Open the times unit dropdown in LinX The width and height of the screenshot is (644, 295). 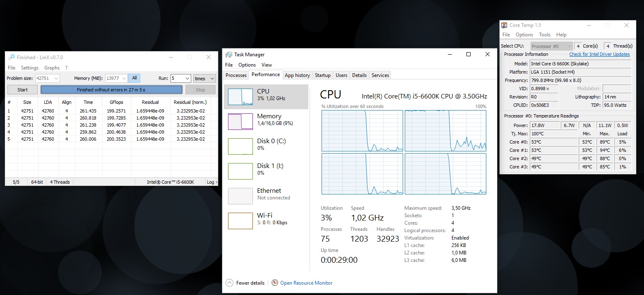[x=212, y=79]
